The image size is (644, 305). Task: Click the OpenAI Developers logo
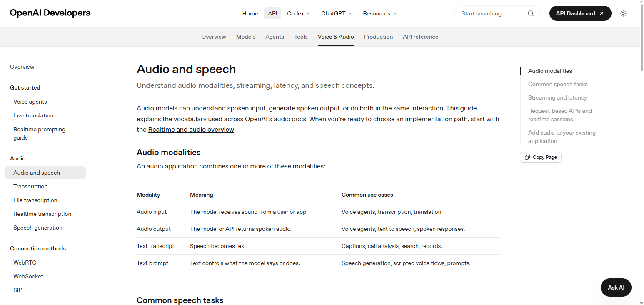[50, 13]
